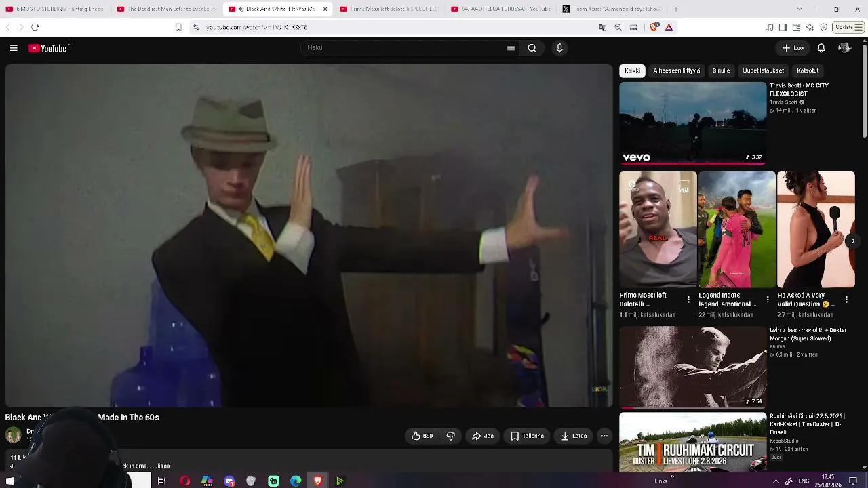Select the 'Uudet lataukset' filter chip
The image size is (868, 488).
click(x=763, y=70)
